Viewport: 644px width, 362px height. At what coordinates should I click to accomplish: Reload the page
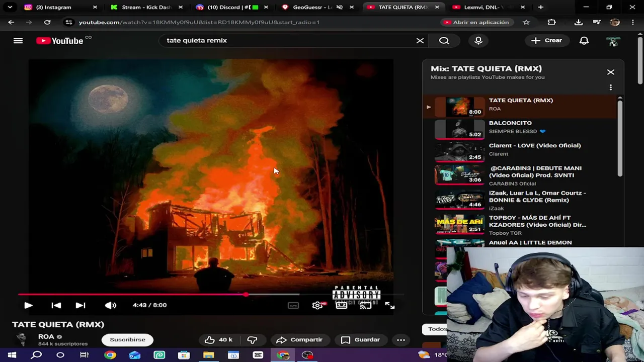click(x=47, y=22)
